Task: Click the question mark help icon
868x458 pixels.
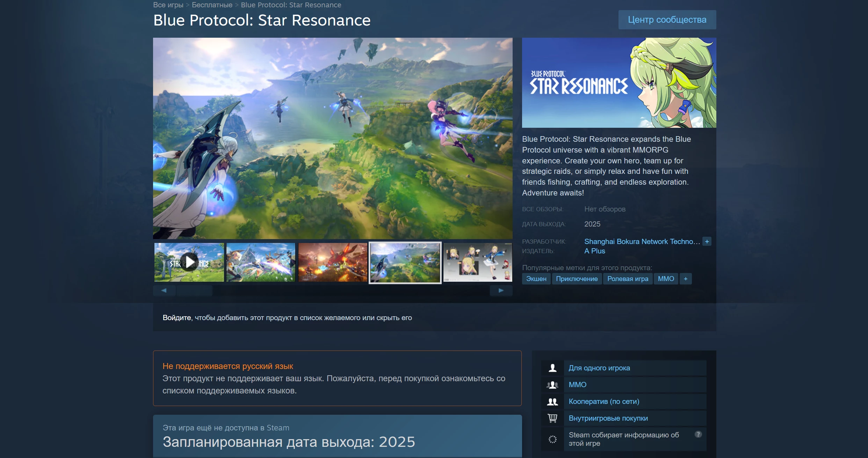Action: tap(698, 434)
